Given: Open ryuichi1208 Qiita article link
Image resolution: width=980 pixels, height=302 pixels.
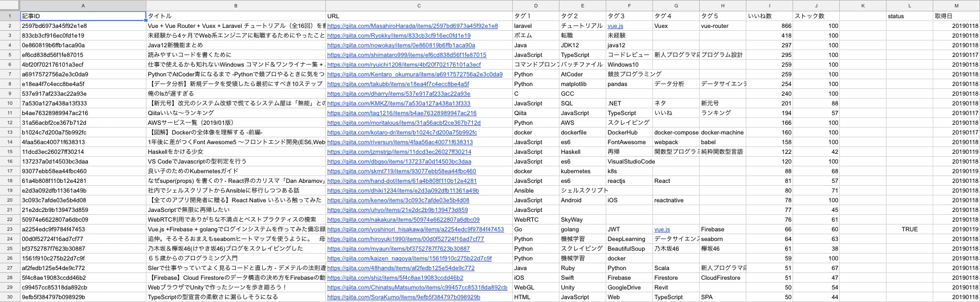Looking at the screenshot, I should point(404,64).
